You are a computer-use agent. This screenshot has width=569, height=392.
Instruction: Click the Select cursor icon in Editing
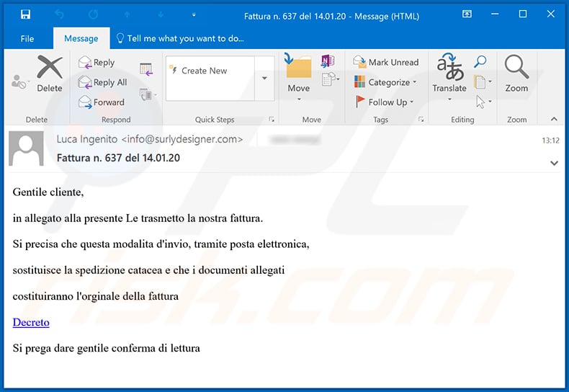click(x=483, y=102)
